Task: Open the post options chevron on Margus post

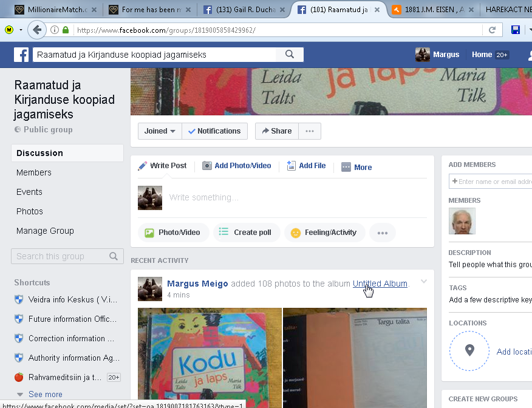Action: pyautogui.click(x=424, y=282)
